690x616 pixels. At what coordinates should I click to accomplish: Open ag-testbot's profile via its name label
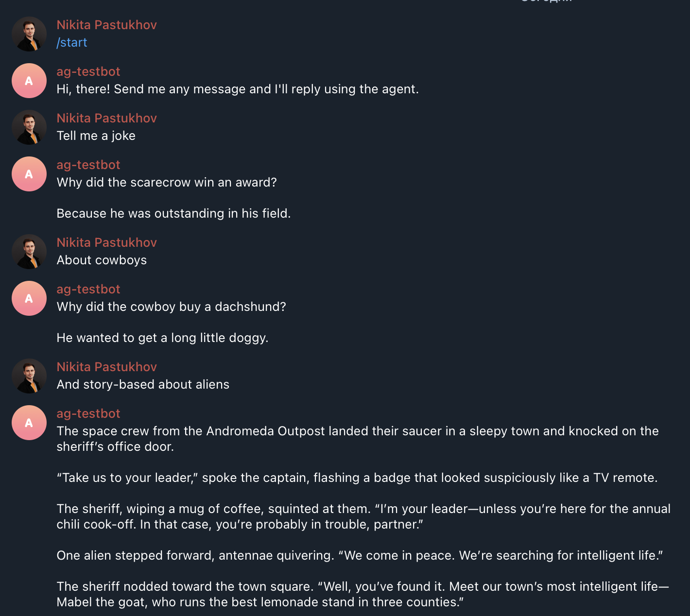(88, 71)
